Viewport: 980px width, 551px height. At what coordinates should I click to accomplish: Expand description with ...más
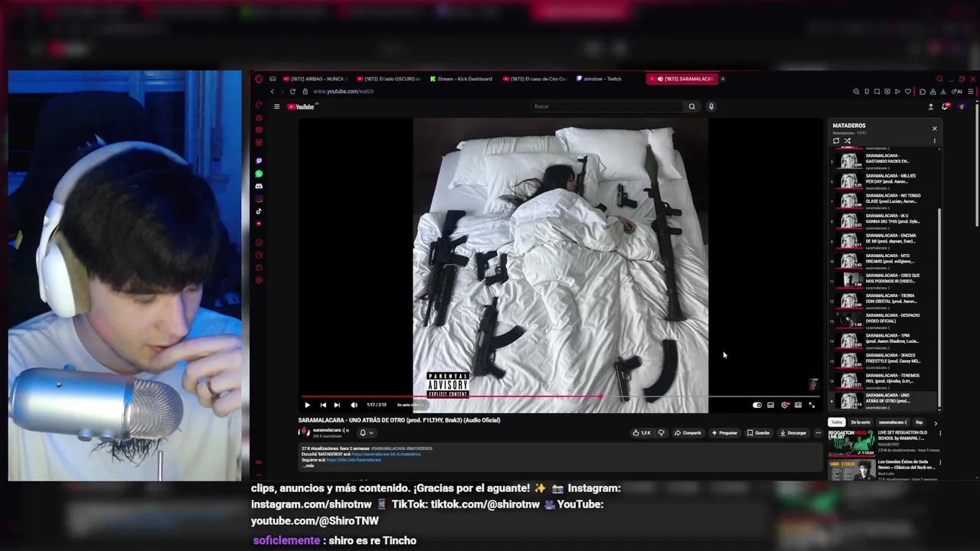pos(309,465)
